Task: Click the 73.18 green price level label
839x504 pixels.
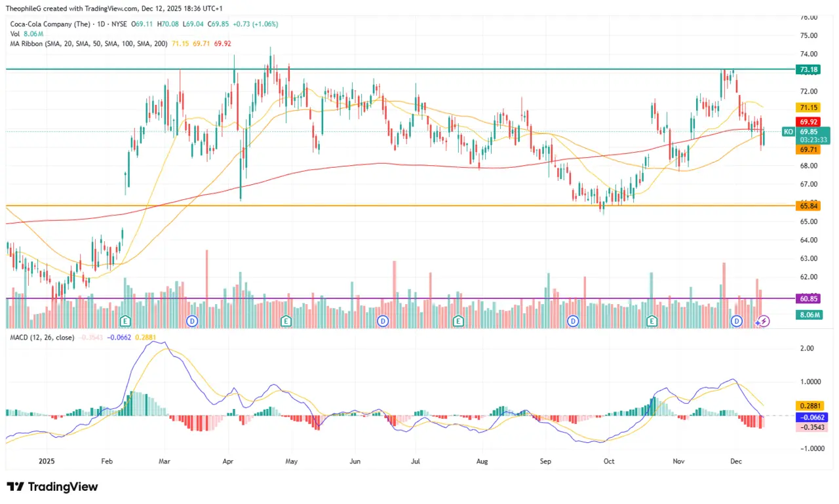Action: tap(808, 69)
